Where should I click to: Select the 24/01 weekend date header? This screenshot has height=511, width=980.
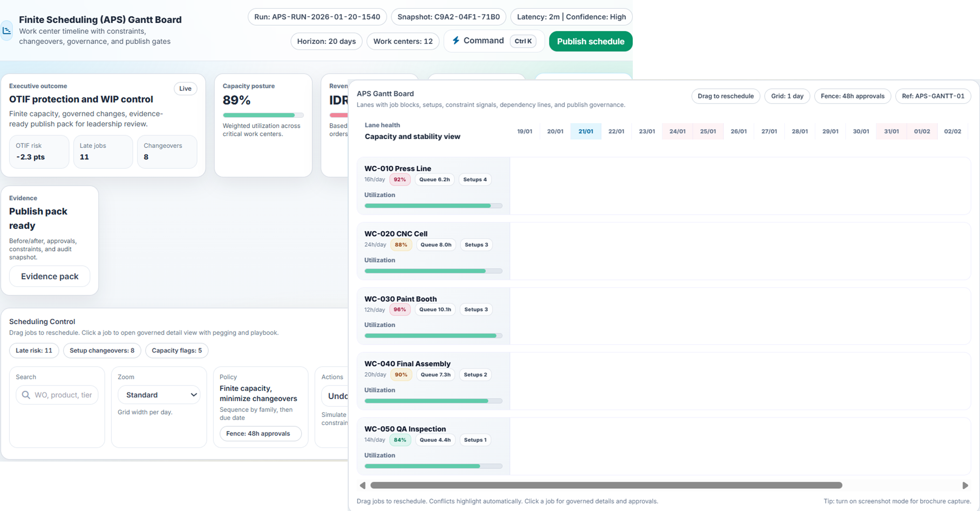click(x=677, y=131)
